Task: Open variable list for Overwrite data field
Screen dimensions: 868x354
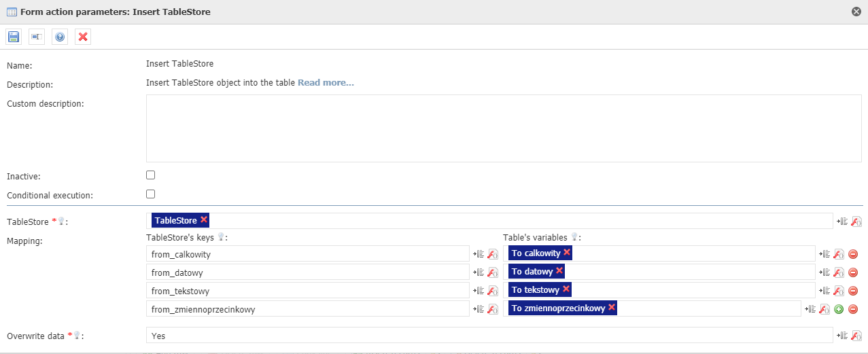Action: [843, 336]
